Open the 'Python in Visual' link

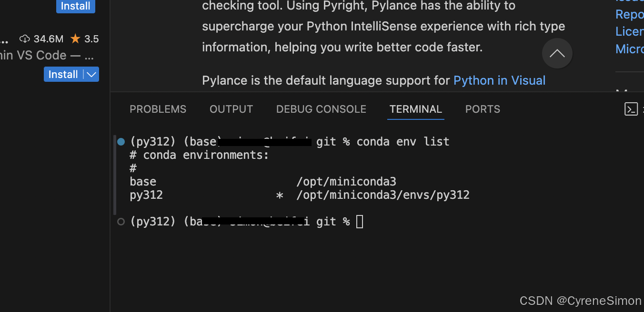pos(499,80)
